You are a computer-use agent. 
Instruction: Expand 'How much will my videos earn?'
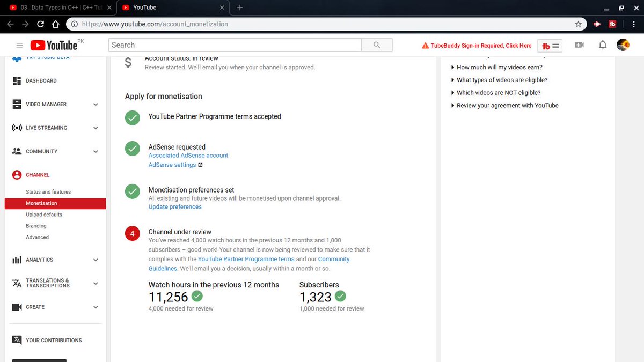[x=497, y=67]
